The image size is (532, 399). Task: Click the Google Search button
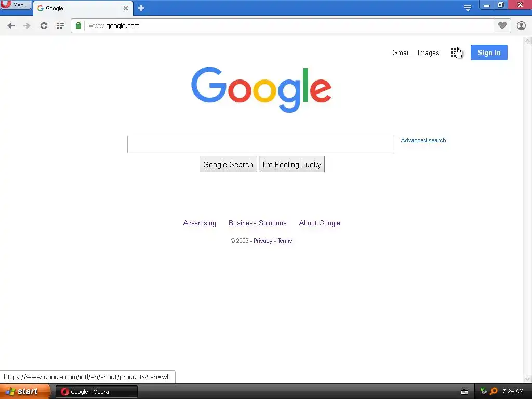point(228,165)
